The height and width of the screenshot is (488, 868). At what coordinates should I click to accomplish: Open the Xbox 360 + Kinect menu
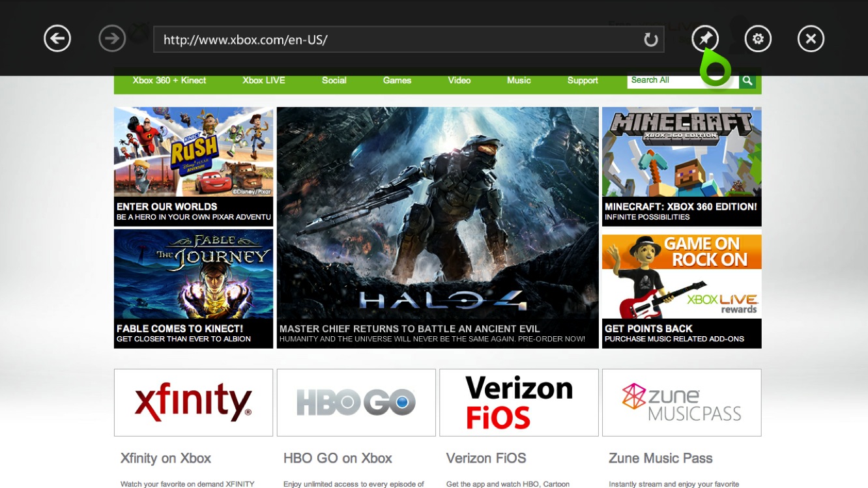click(169, 81)
